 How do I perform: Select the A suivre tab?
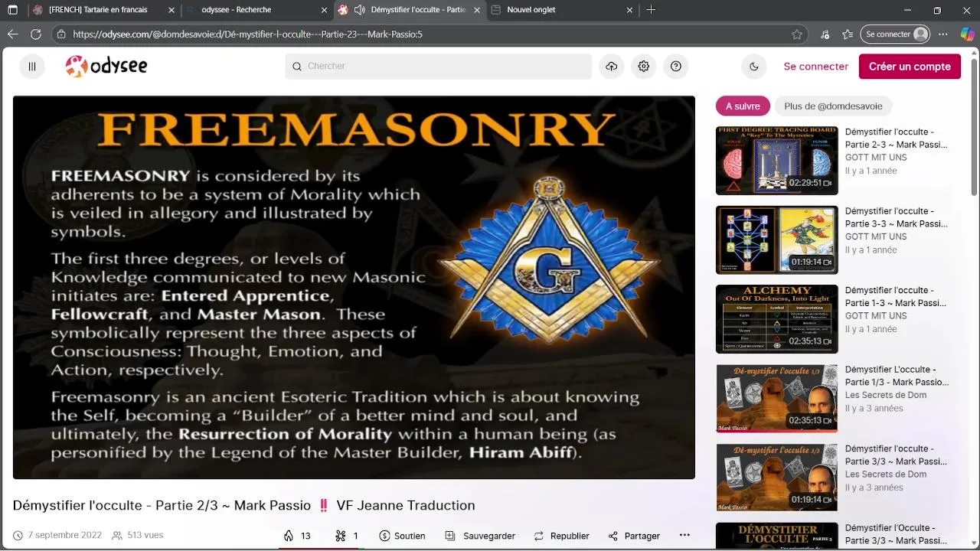pos(743,106)
